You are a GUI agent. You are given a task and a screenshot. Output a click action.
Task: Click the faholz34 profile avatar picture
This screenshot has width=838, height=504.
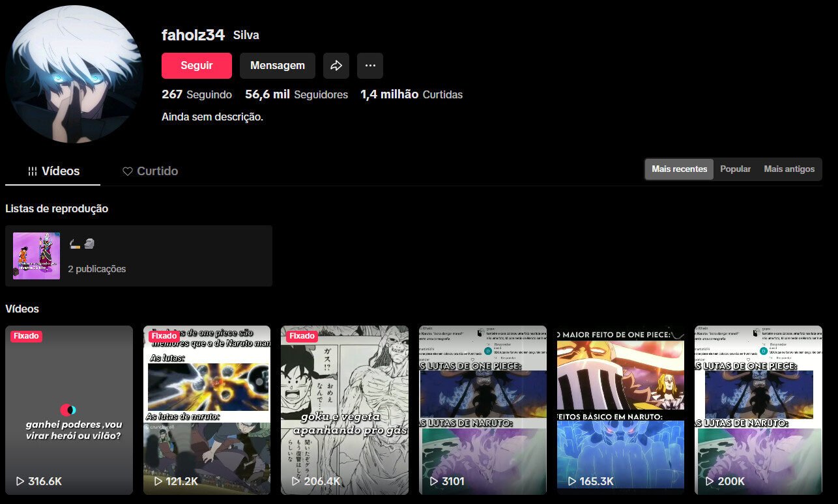[x=74, y=75]
